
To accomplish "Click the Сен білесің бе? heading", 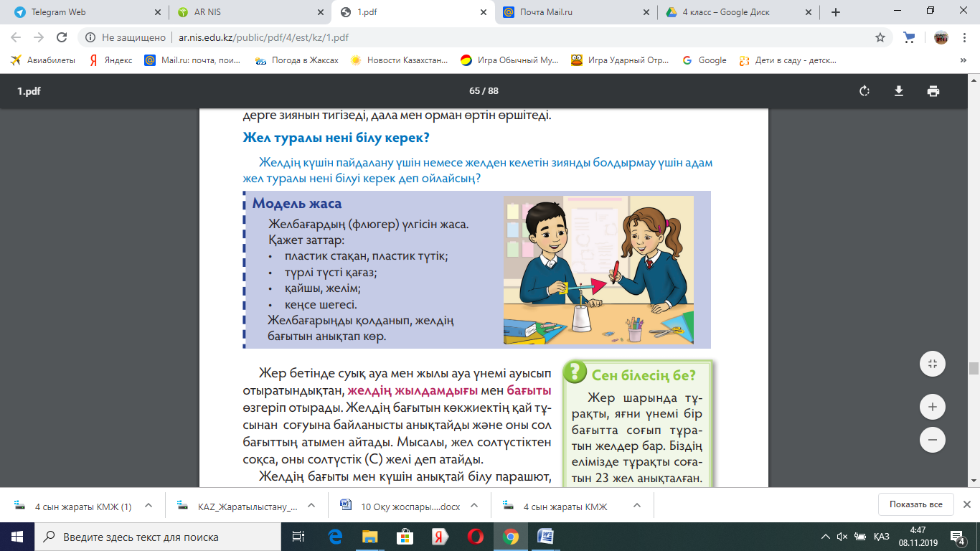I will 643,374.
